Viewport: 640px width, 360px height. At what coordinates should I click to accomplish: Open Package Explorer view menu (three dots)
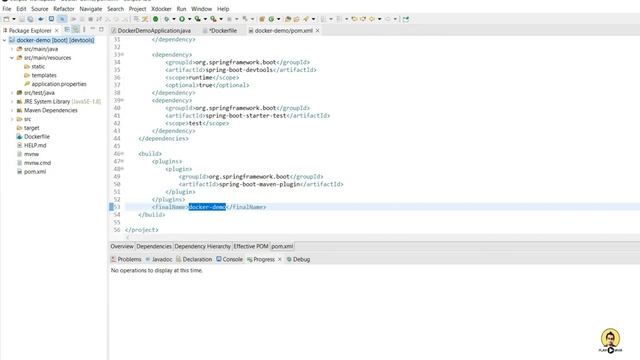coord(84,29)
